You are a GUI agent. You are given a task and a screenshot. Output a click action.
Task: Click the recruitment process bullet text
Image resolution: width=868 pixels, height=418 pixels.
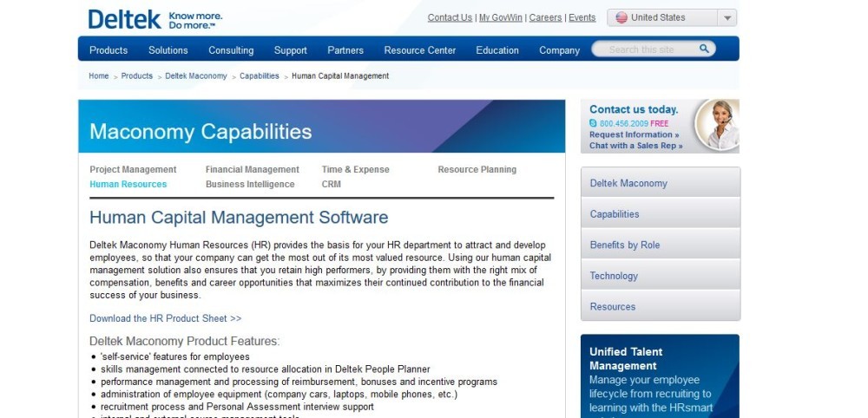tap(237, 407)
